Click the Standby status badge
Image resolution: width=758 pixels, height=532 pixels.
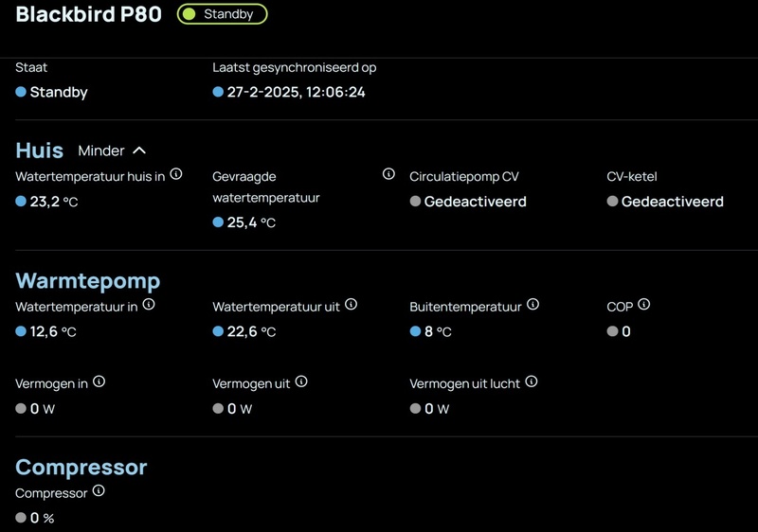223,14
